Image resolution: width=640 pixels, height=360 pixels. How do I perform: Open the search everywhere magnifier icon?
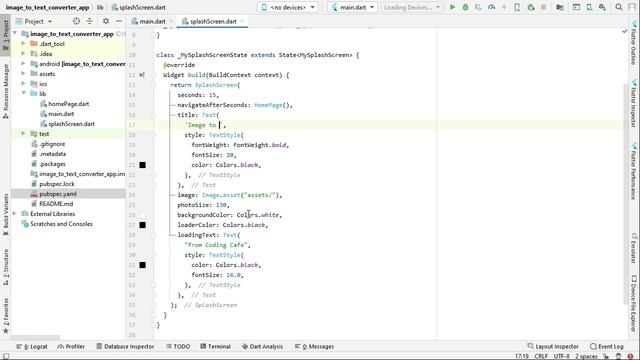pyautogui.click(x=619, y=7)
